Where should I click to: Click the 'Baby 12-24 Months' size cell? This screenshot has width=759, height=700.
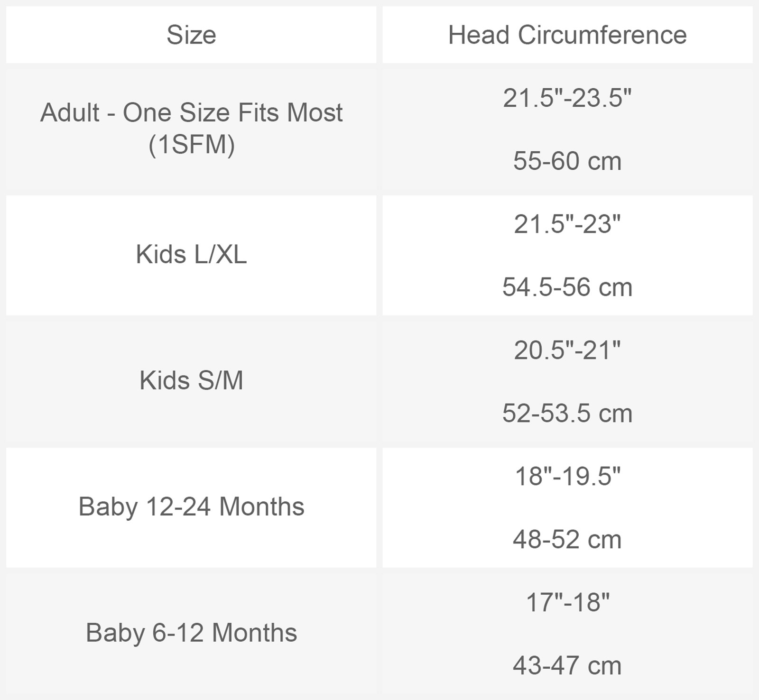click(x=191, y=507)
